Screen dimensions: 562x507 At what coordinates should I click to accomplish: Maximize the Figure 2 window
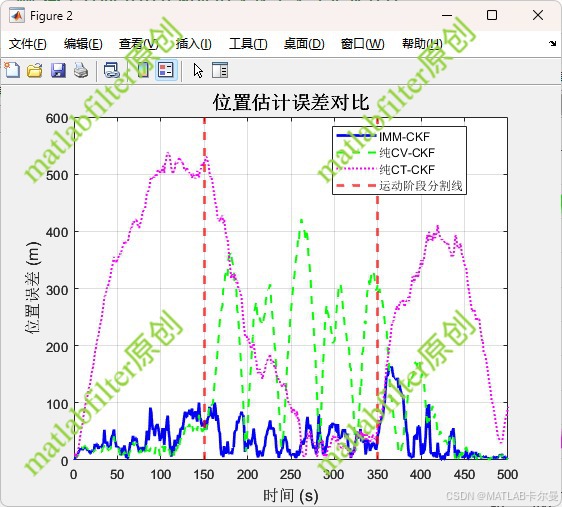492,15
